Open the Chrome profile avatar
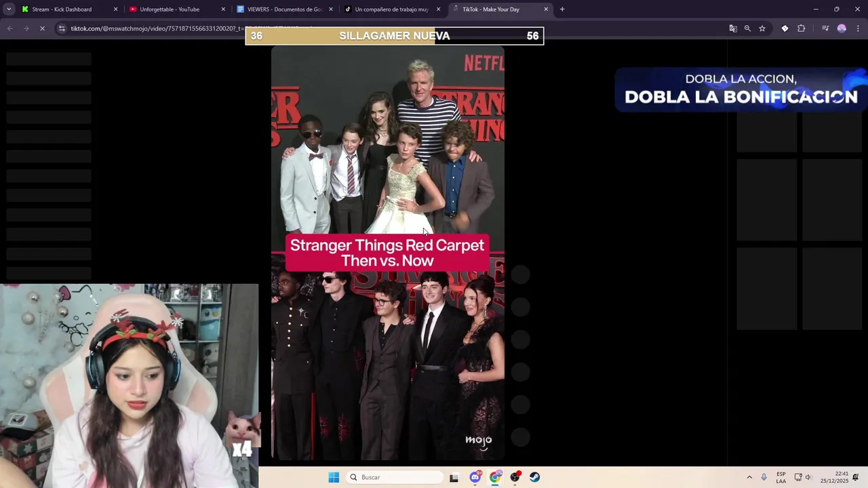This screenshot has height=488, width=868. click(x=842, y=28)
